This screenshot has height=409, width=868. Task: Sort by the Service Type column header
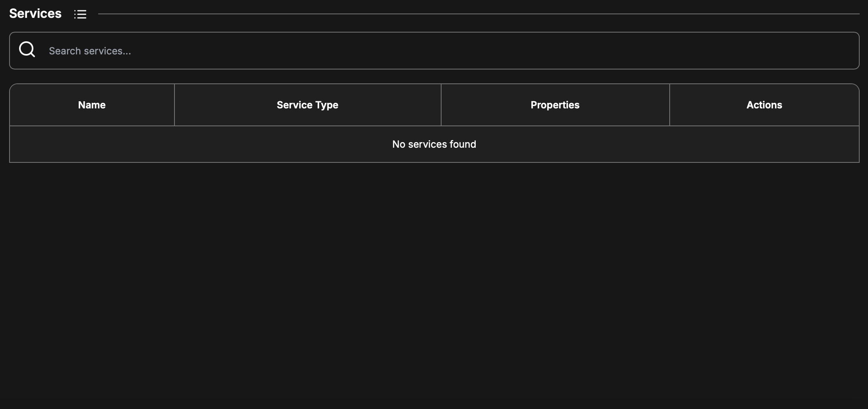pos(307,105)
